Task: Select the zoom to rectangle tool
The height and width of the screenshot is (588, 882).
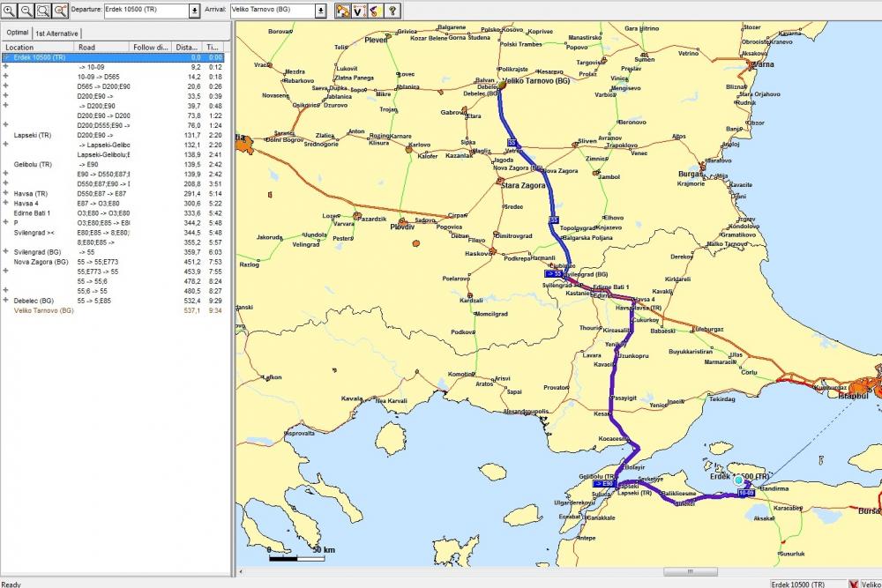Action: point(41,11)
